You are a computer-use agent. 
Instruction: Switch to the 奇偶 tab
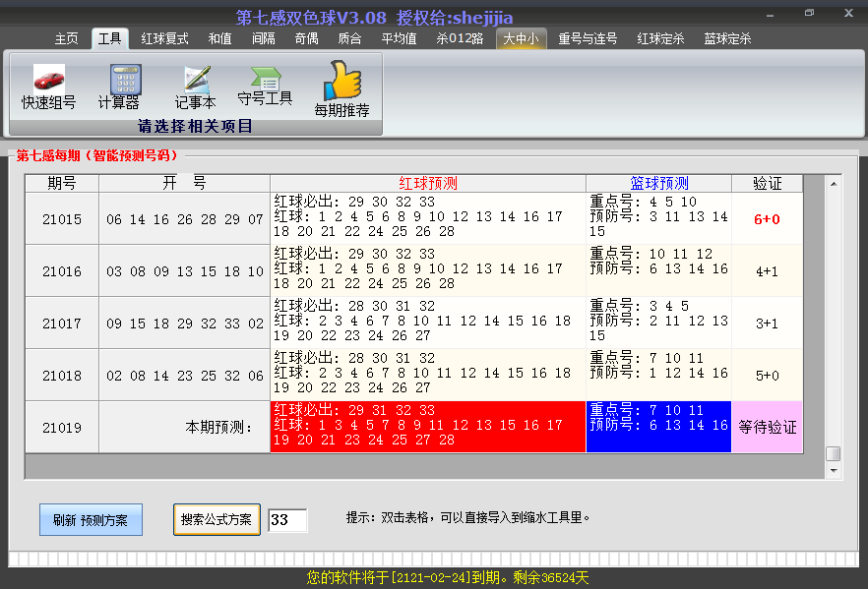tap(306, 38)
